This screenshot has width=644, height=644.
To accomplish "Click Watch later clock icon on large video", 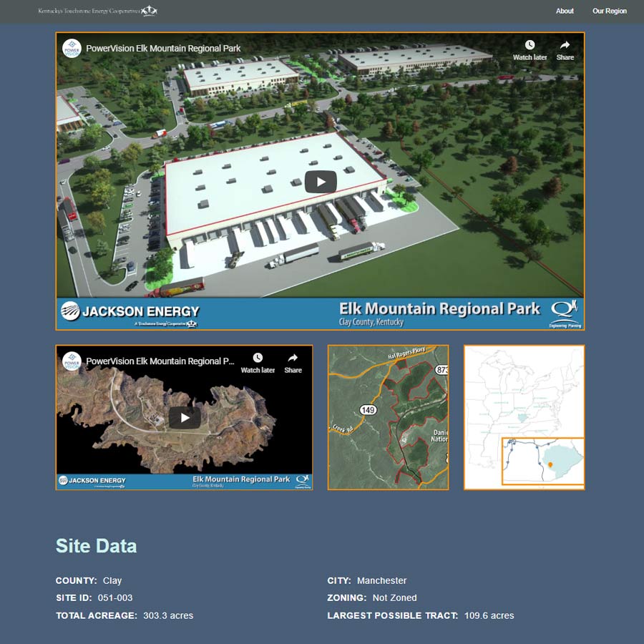I will pos(530,45).
